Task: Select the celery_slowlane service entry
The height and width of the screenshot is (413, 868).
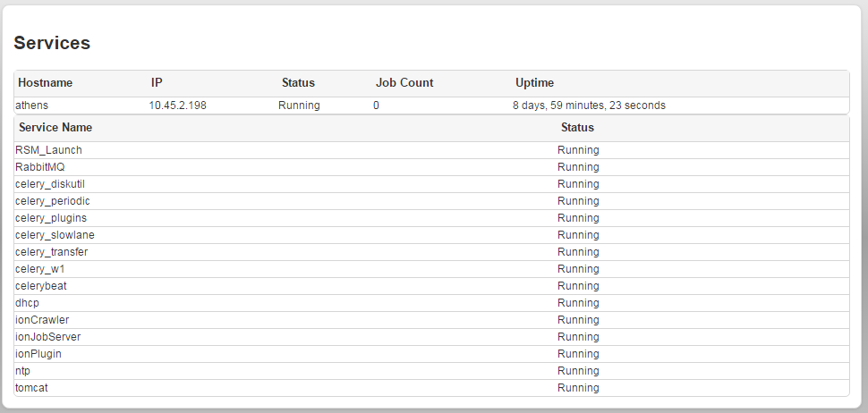Action: (55, 235)
